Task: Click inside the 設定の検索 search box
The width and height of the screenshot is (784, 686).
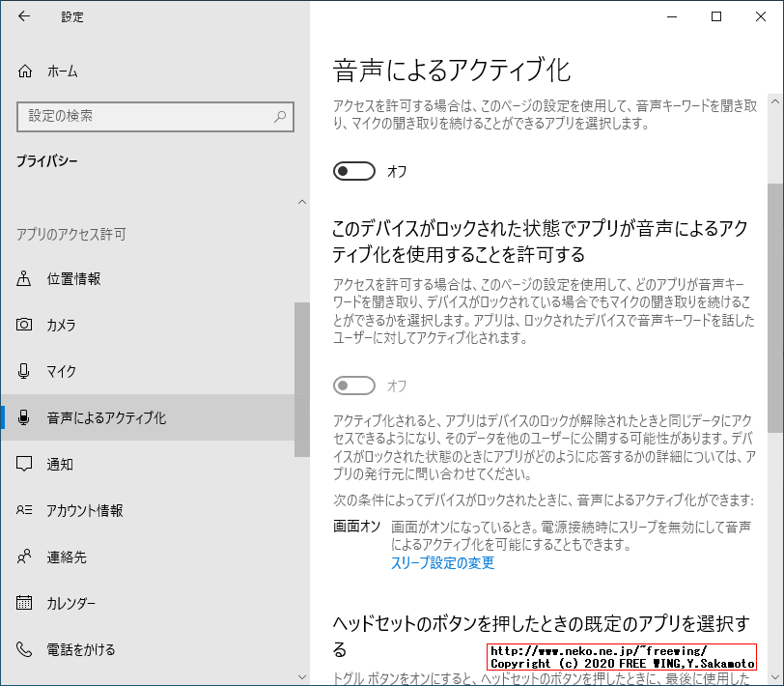Action: click(145, 116)
